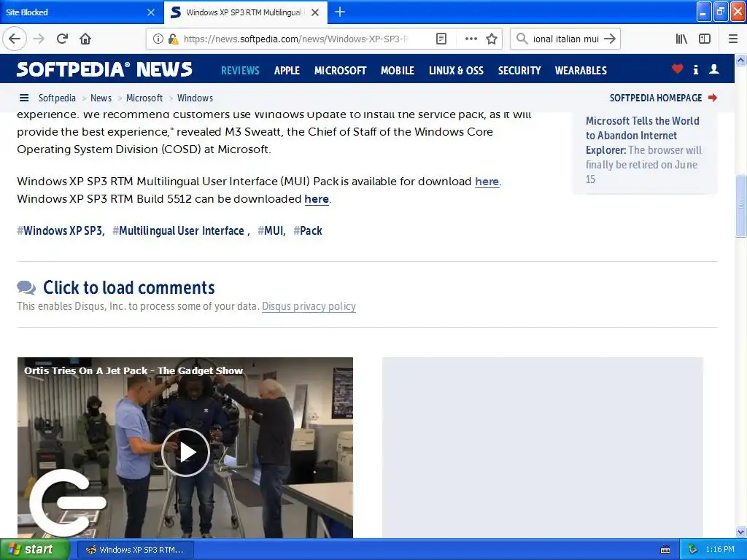This screenshot has width=747, height=560.
Task: Click the page vertical scrollbar thumb
Action: pos(741,206)
